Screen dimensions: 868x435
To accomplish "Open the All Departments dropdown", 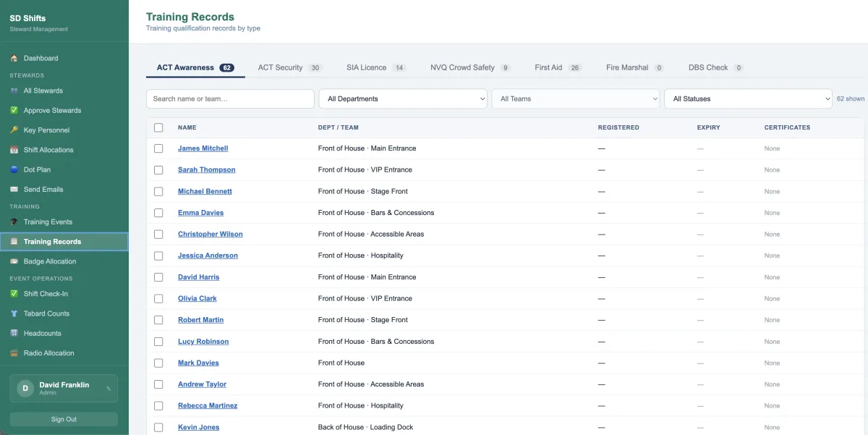I will click(x=402, y=99).
